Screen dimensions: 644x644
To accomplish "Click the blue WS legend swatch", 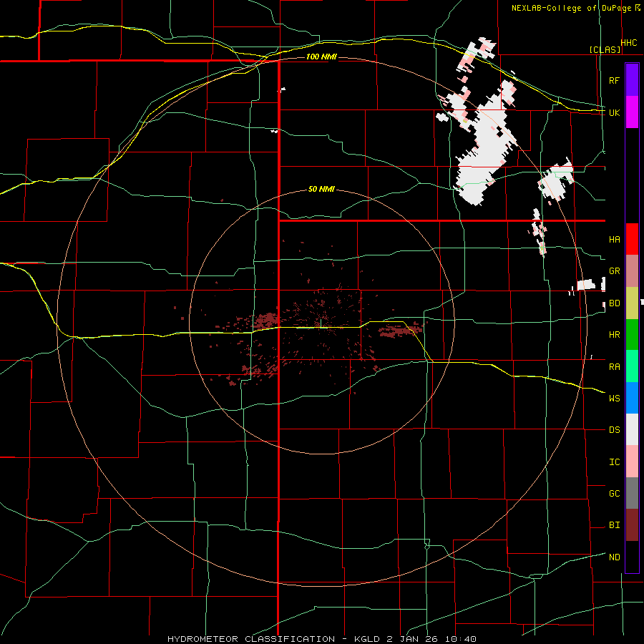I will [632, 398].
